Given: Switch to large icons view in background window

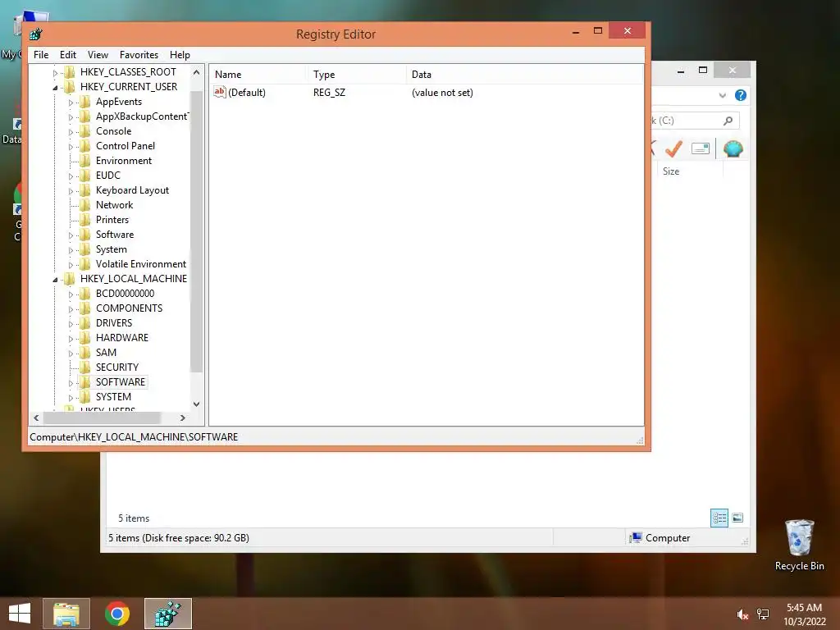Looking at the screenshot, I should tap(737, 518).
